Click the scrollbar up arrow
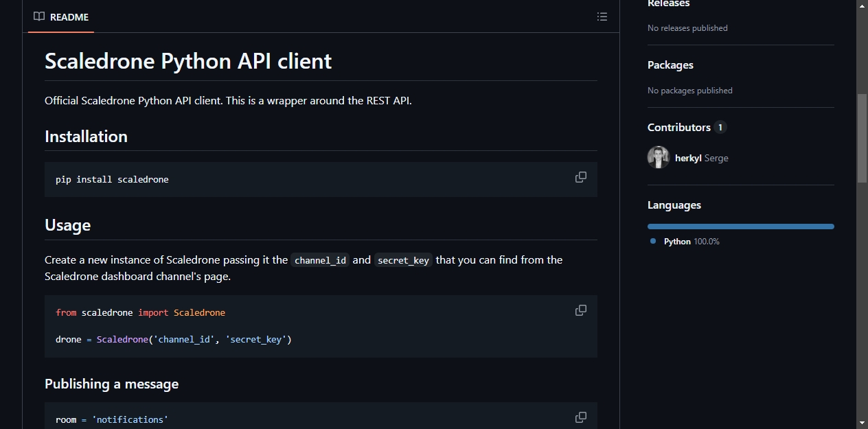 862,5
